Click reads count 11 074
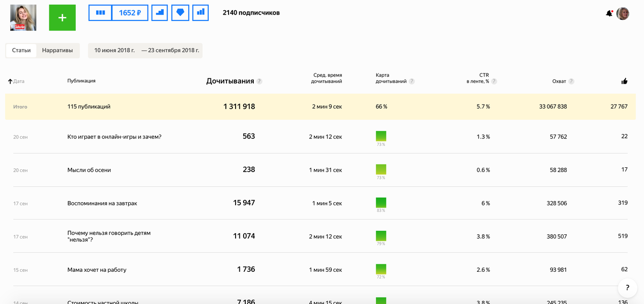The height and width of the screenshot is (304, 644). click(244, 236)
